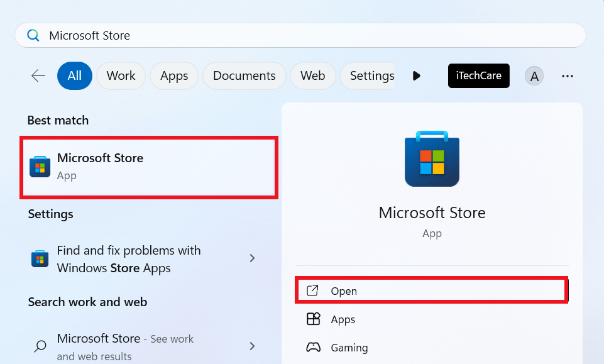Click the iTechCare organization button
The height and width of the screenshot is (364, 604).
coord(479,76)
